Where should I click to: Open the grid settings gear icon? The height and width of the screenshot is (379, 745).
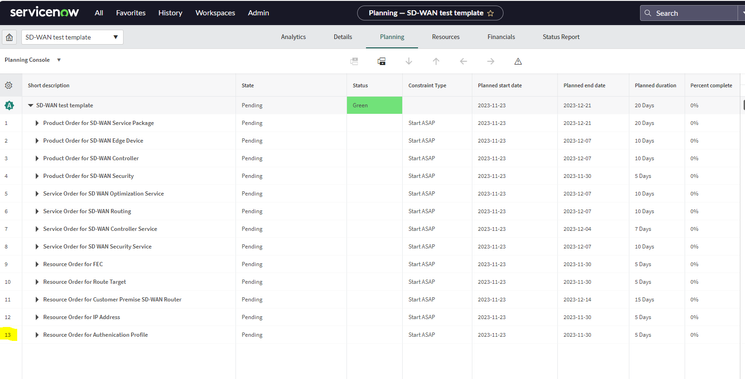click(x=9, y=85)
